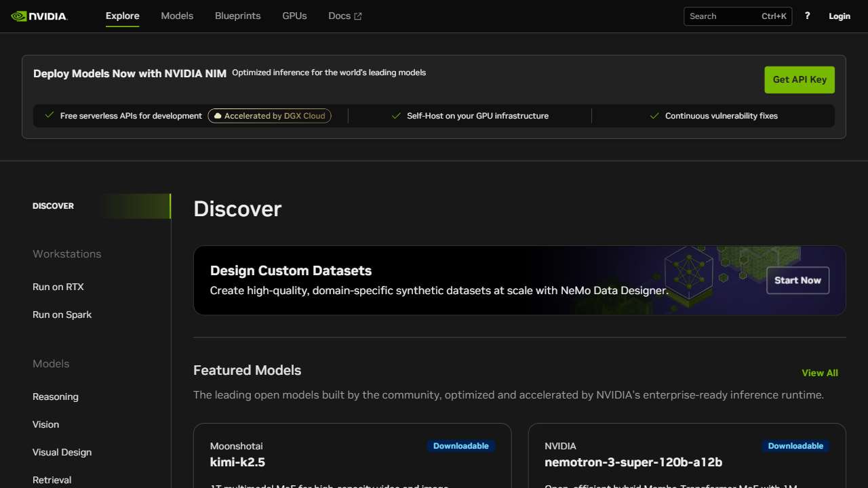Open the GPUs navigation menu
This screenshot has height=488, width=868.
[x=294, y=16]
